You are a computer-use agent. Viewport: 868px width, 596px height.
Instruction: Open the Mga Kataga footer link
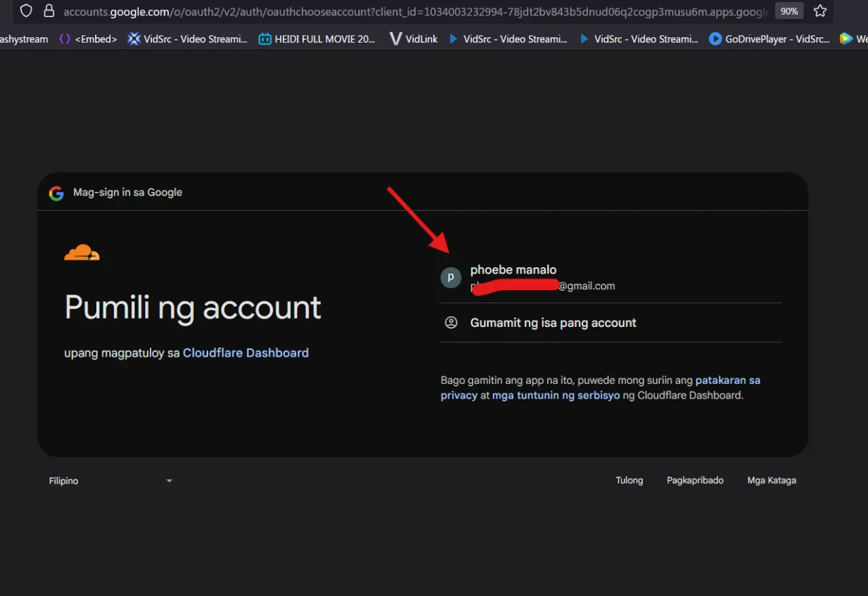click(772, 481)
